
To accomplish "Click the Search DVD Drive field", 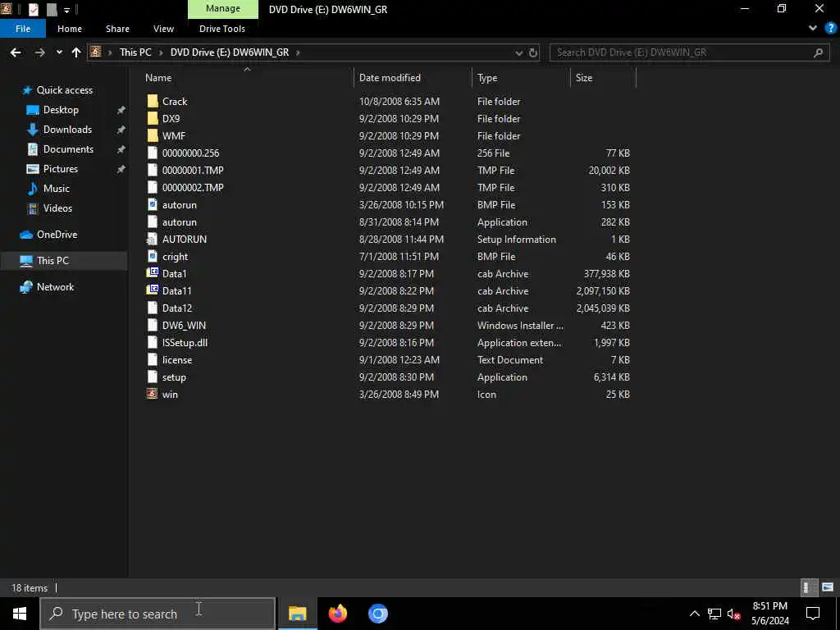I will pyautogui.click(x=689, y=52).
